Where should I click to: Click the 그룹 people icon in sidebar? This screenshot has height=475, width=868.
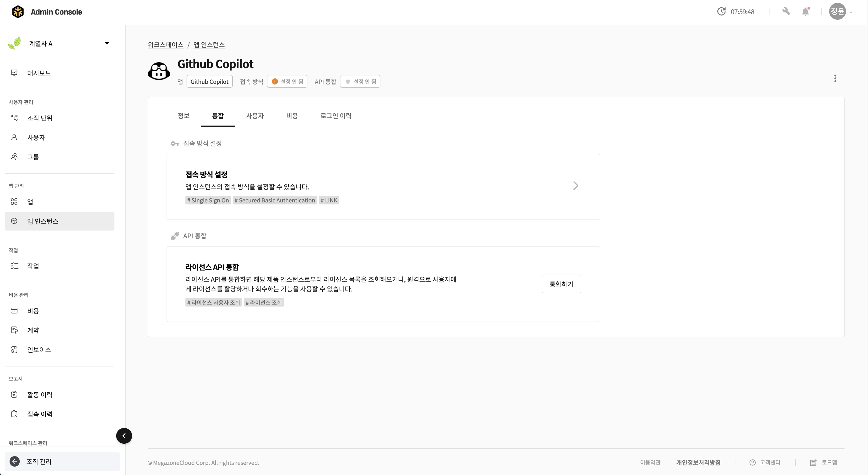[14, 157]
